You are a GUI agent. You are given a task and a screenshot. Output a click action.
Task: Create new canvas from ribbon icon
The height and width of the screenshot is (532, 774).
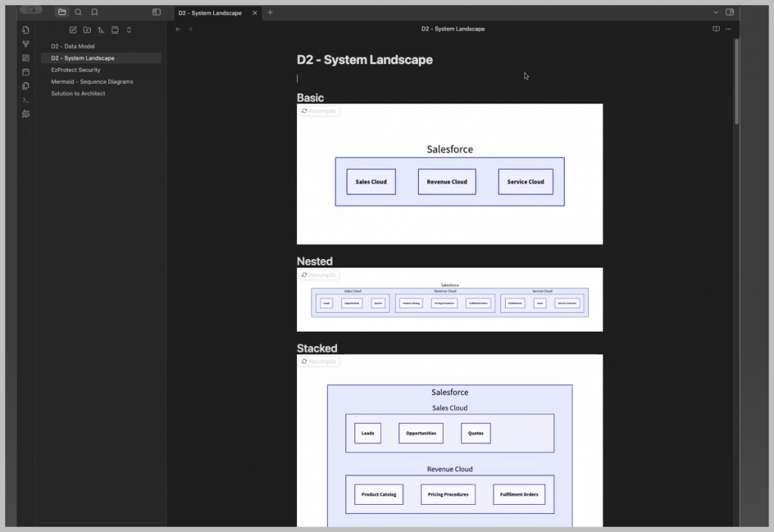(26, 57)
